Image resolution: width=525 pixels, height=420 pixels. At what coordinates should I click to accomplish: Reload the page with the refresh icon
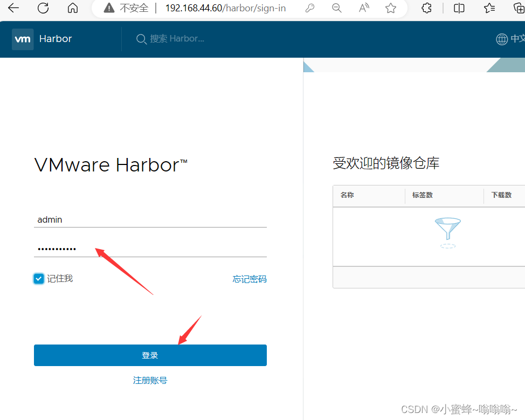tap(43, 8)
